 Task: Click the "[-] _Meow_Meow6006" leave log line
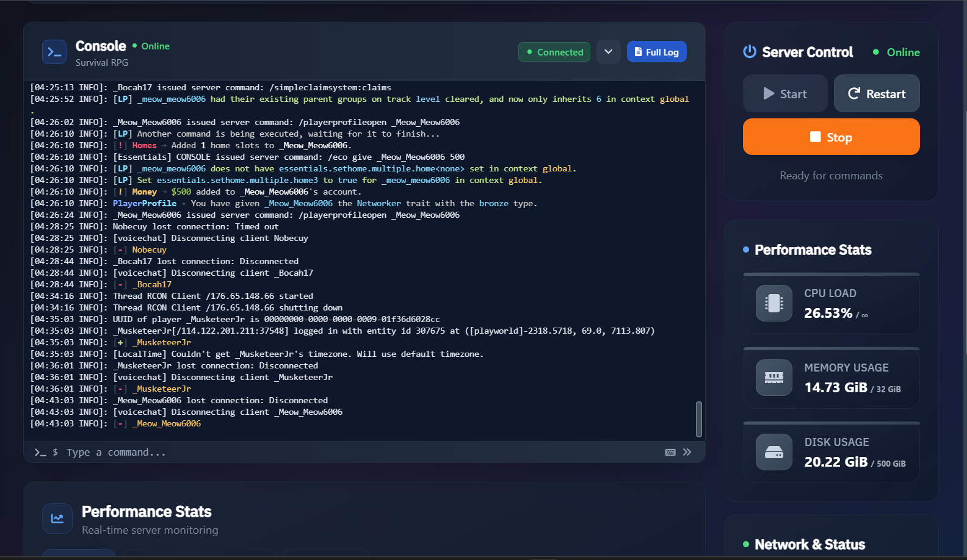[115, 423]
